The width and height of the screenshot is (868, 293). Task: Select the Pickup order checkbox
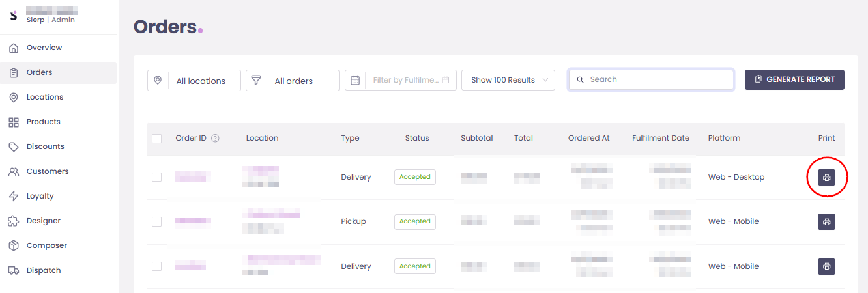pos(156,222)
